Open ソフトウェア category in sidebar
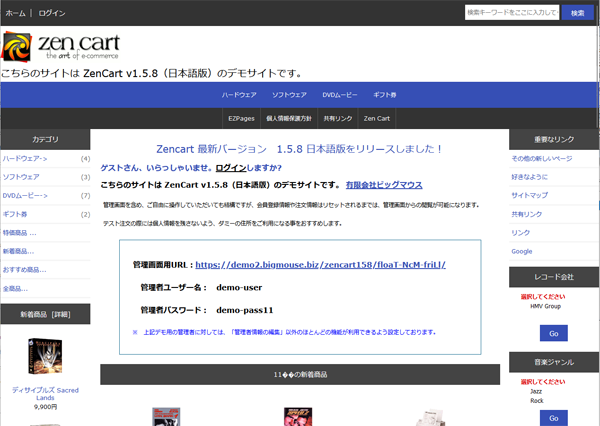 click(x=21, y=177)
